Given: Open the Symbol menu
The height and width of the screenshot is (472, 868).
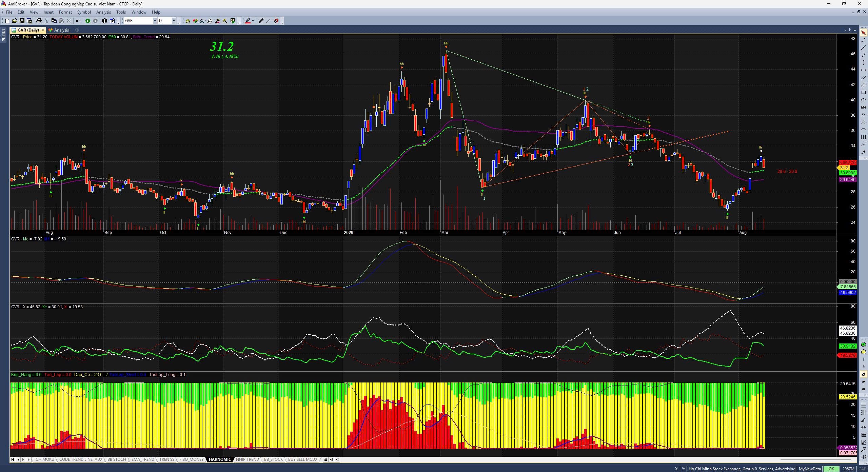Looking at the screenshot, I should tap(84, 12).
